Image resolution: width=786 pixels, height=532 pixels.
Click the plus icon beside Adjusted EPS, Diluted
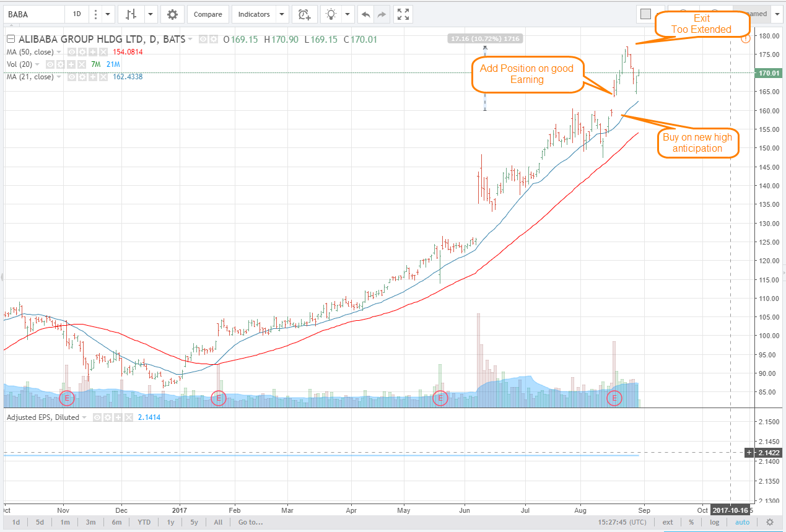pos(118,417)
